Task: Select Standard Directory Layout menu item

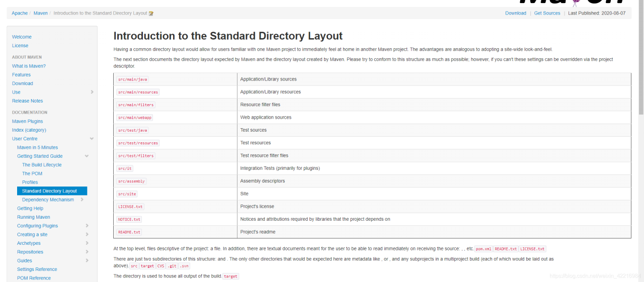Action: coord(52,191)
